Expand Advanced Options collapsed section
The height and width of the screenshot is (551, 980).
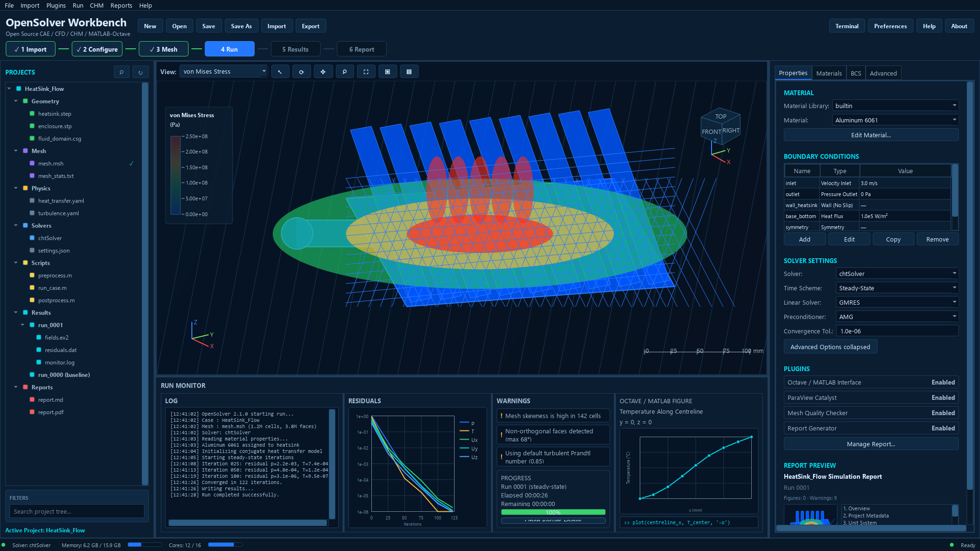point(830,347)
